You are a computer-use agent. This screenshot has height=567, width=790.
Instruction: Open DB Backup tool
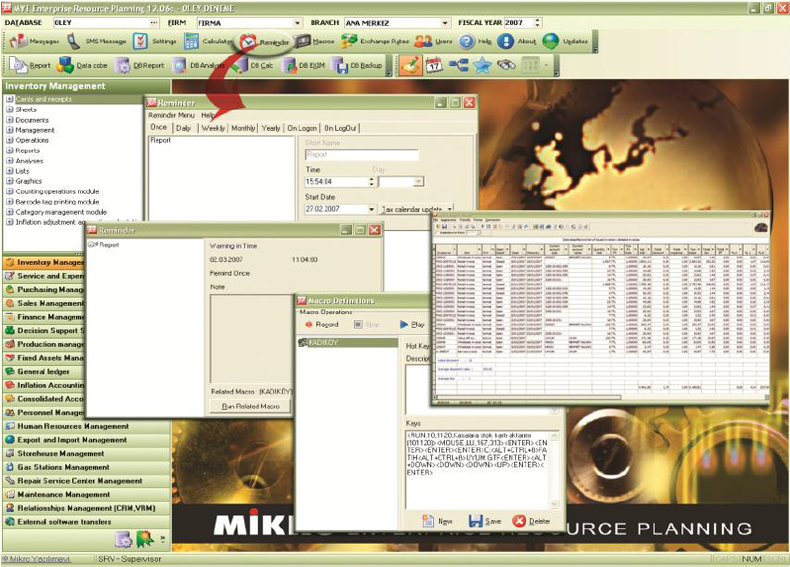point(357,65)
